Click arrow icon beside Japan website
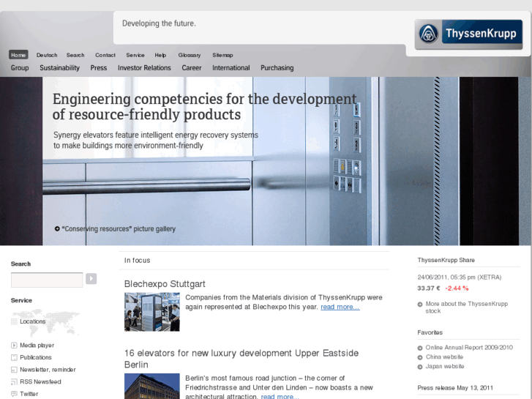This screenshot has width=532, height=399. pos(420,367)
